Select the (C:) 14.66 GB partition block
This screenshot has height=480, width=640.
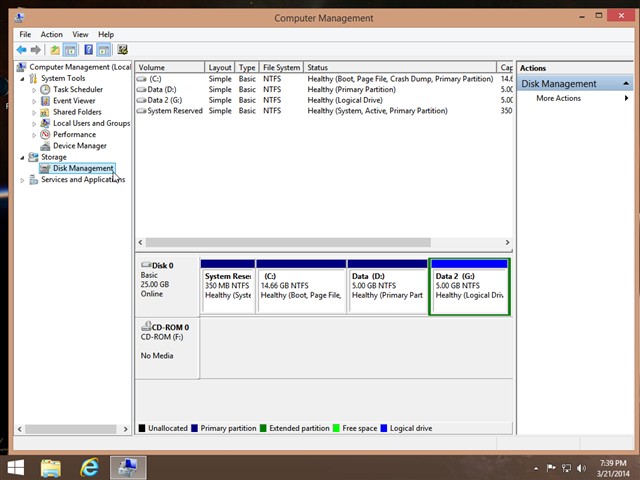(x=301, y=287)
